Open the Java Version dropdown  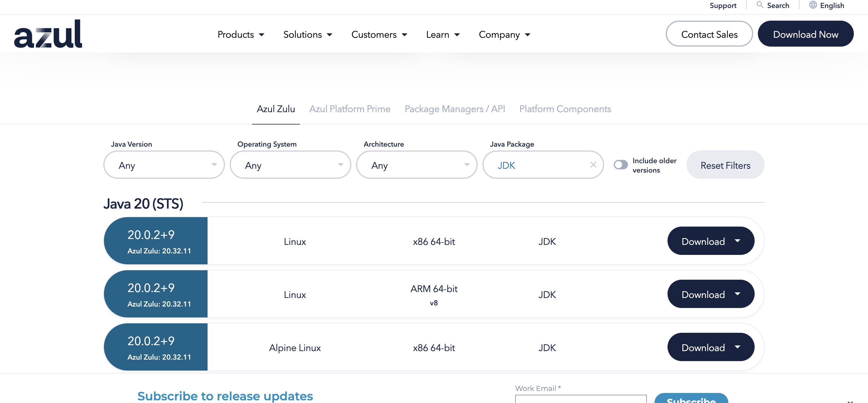[x=164, y=165]
